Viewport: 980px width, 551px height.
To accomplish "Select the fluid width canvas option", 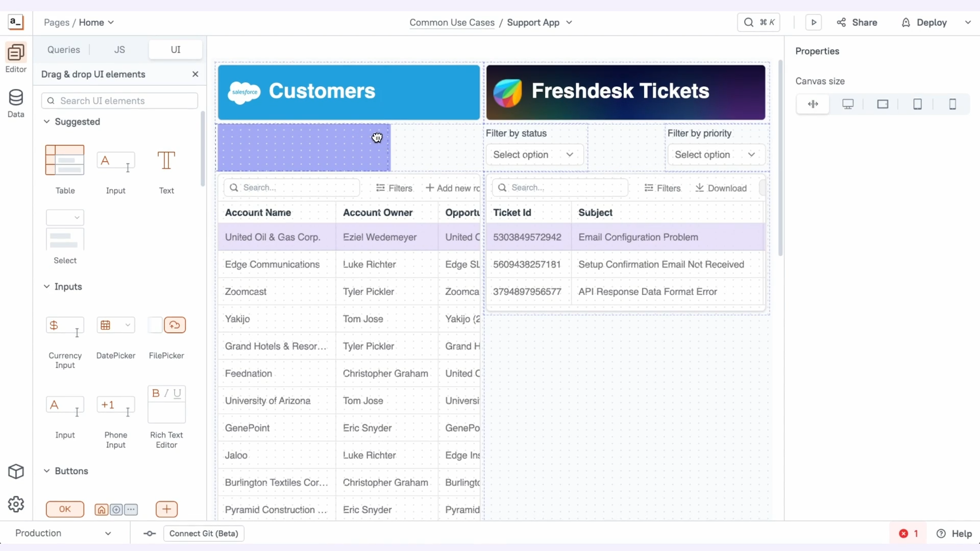I will 813,104.
